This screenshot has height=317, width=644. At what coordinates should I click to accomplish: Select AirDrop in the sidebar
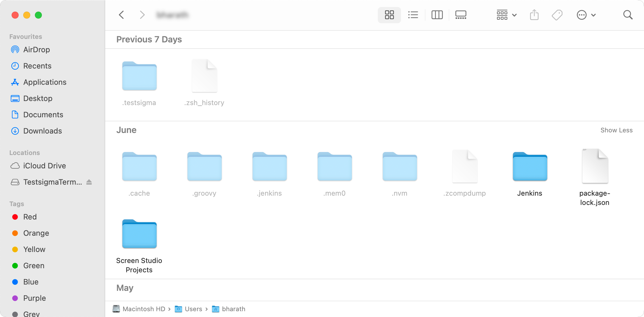[36, 49]
